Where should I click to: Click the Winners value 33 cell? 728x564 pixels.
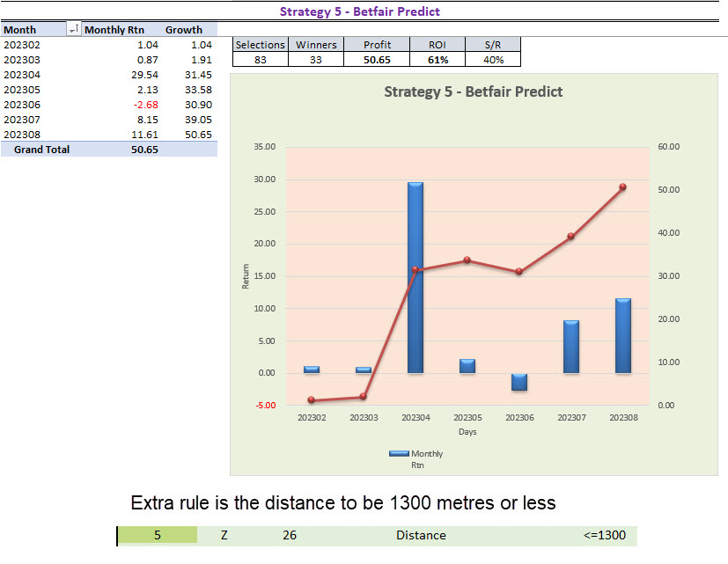point(316,60)
